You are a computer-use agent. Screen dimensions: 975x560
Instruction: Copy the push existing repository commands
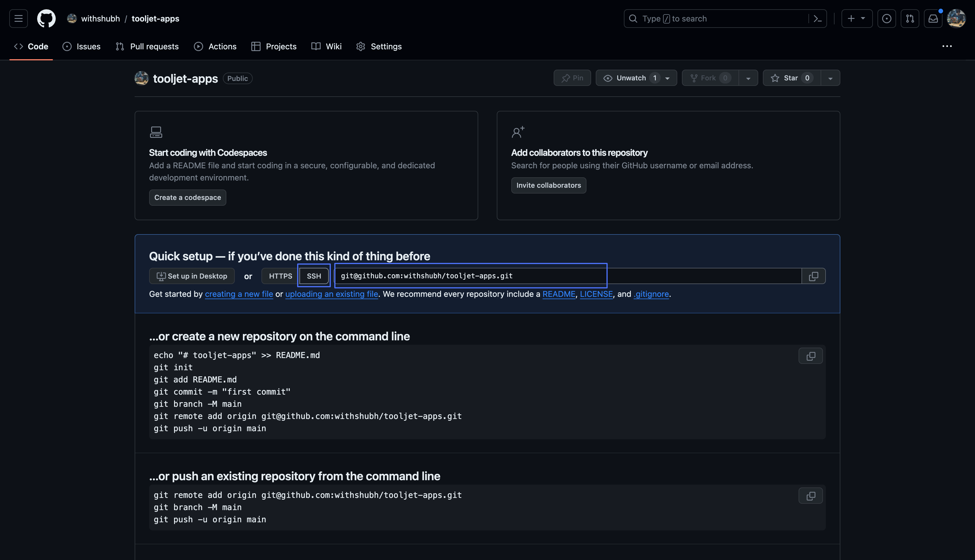point(810,496)
